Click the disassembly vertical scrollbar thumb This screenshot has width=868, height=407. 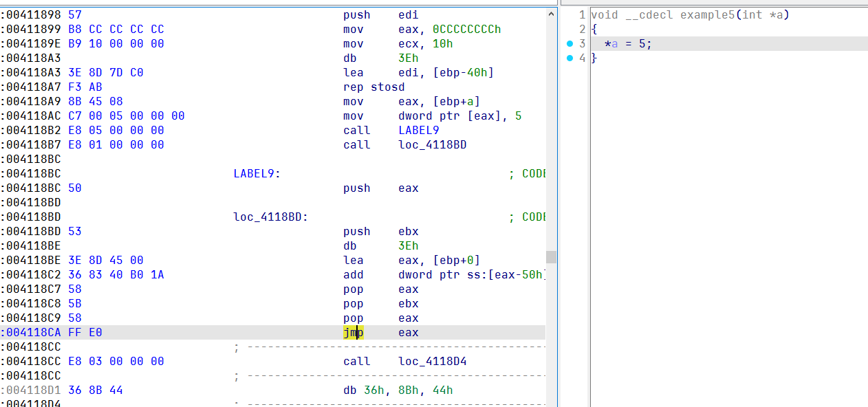[551, 256]
